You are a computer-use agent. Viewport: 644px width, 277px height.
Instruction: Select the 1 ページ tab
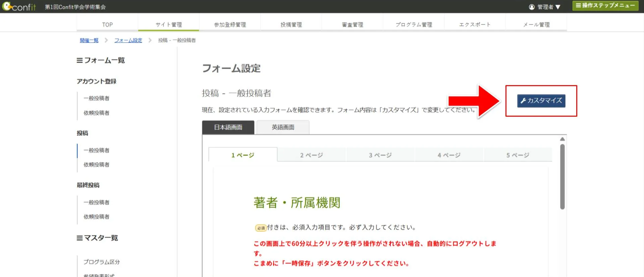point(243,155)
